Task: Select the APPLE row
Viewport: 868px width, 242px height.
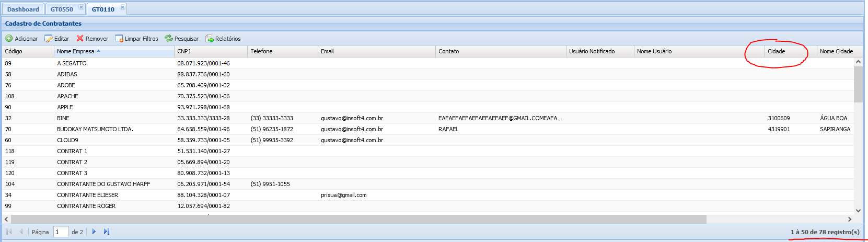Action: [x=428, y=107]
